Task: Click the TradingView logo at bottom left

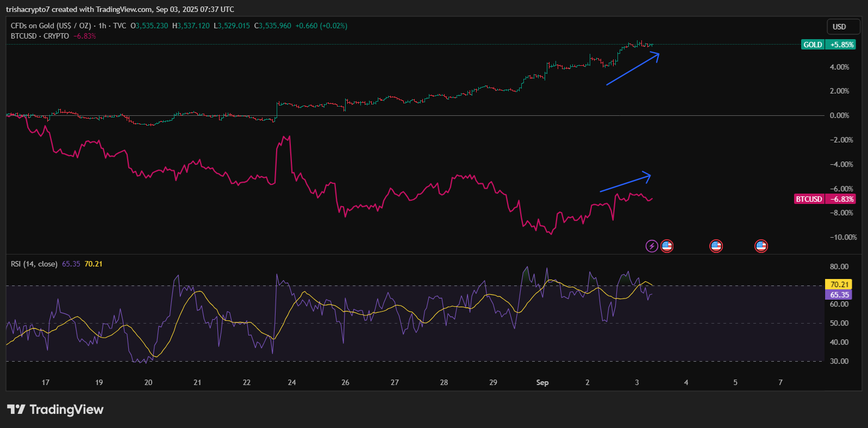Action: [x=55, y=410]
